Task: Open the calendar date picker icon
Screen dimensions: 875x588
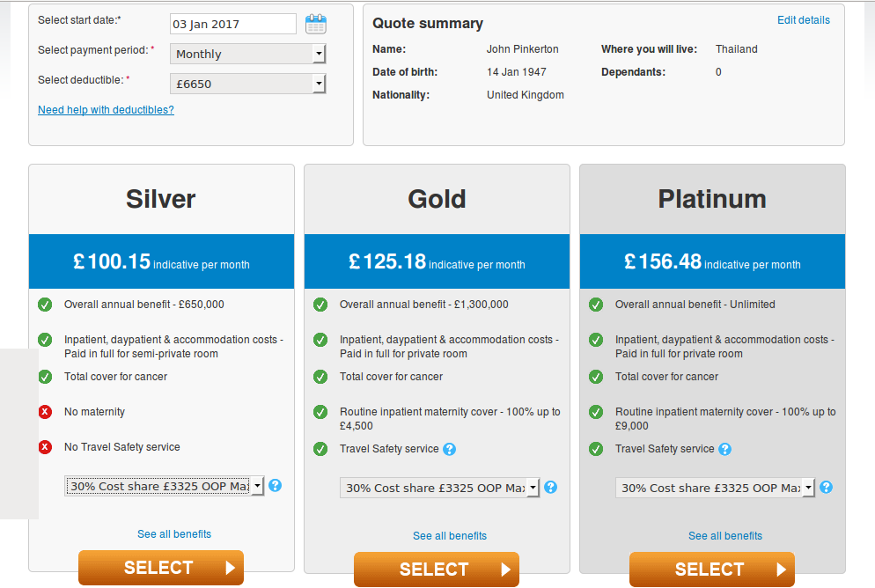Action: (316, 24)
